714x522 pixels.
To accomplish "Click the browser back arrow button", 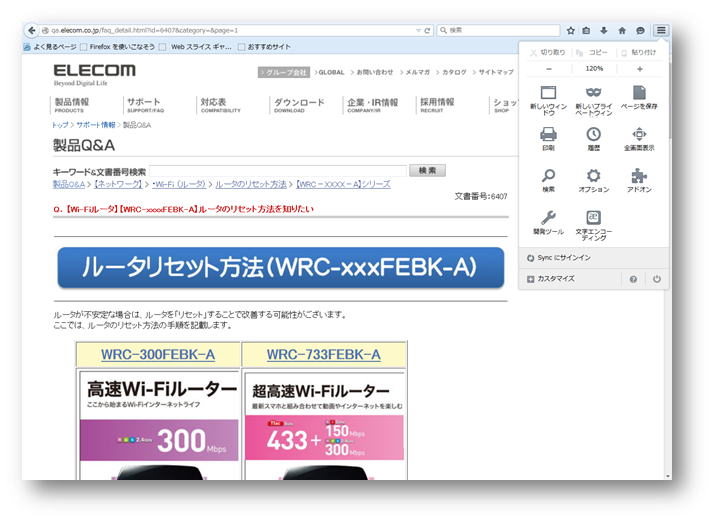I will [31, 31].
